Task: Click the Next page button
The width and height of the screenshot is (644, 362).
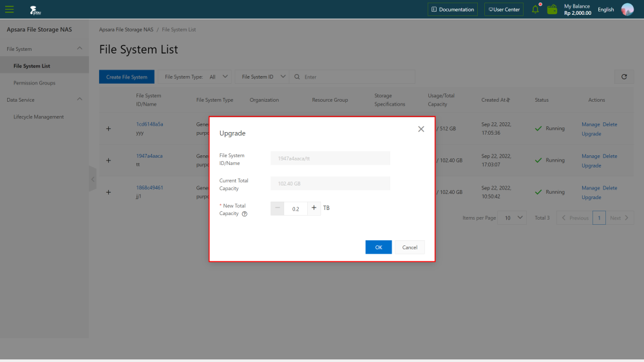Action: click(620, 218)
